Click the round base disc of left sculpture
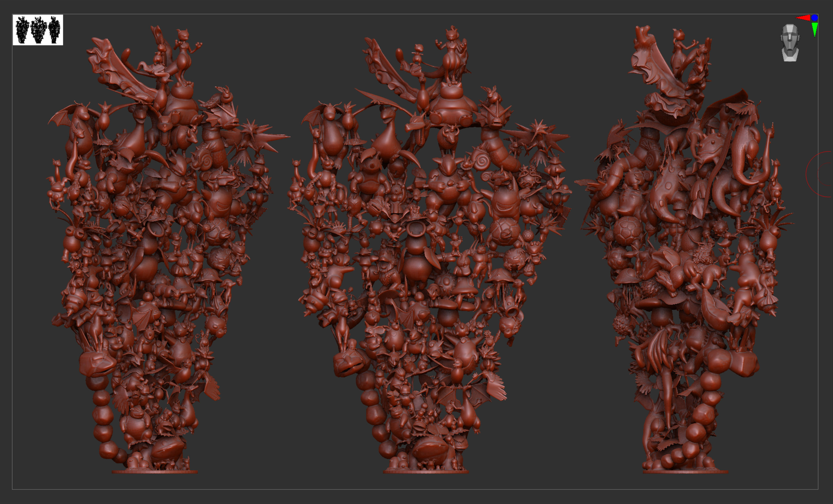Viewport: 833px width, 504px height. click(x=154, y=472)
